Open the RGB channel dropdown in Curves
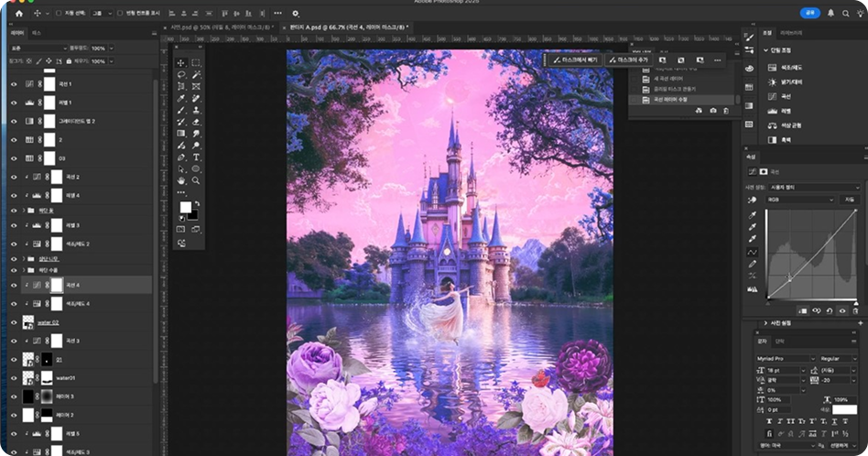 [802, 199]
